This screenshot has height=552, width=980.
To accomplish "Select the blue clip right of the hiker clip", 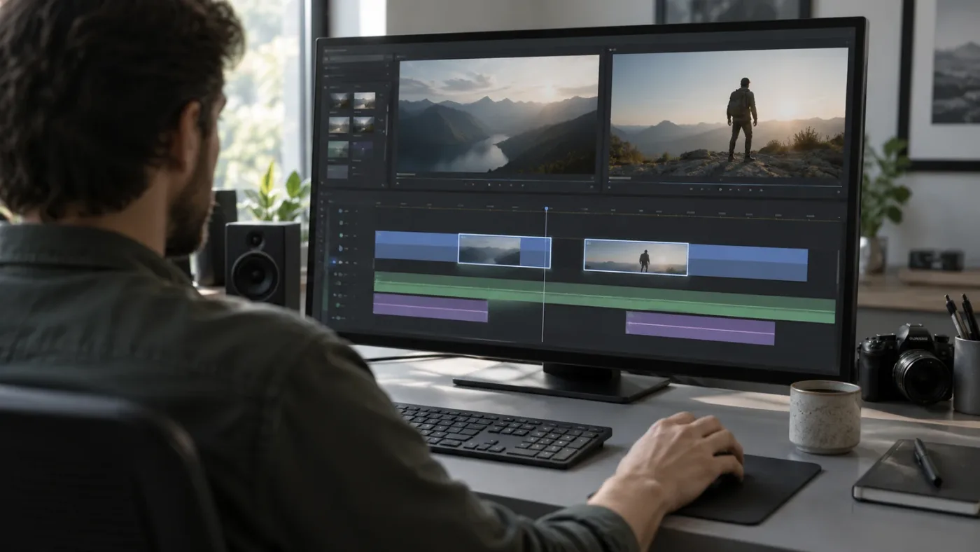I will click(x=748, y=263).
